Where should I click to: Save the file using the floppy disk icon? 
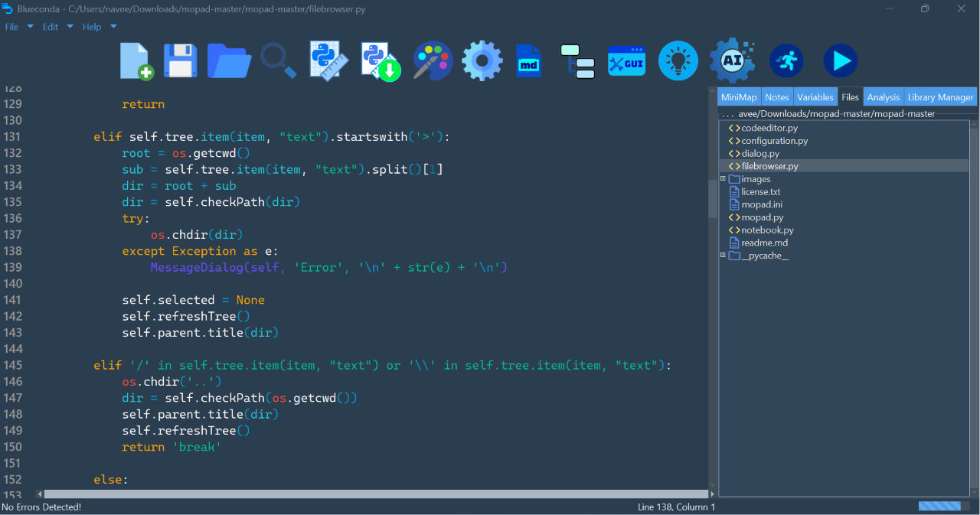[181, 60]
